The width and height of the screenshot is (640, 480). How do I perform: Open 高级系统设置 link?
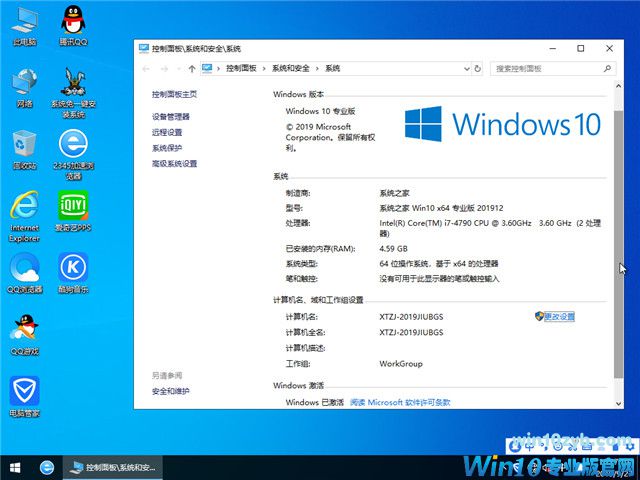point(174,163)
